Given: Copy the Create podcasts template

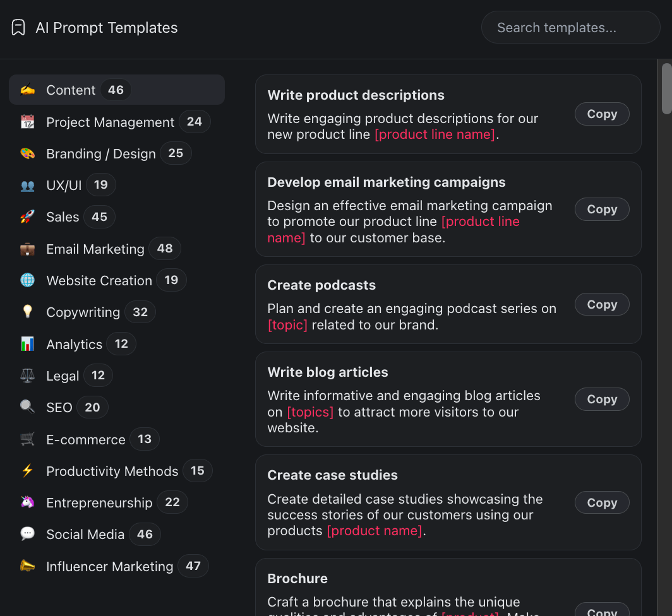Looking at the screenshot, I should point(601,304).
